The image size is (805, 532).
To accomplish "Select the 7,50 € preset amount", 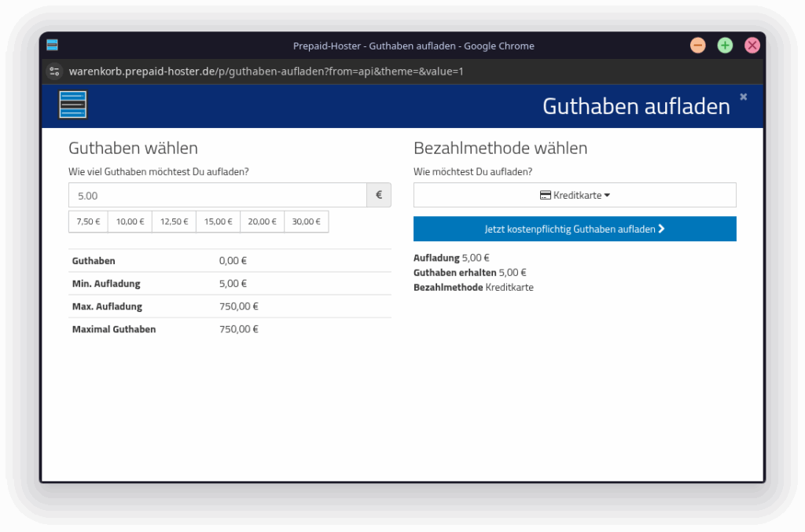I will [x=88, y=222].
